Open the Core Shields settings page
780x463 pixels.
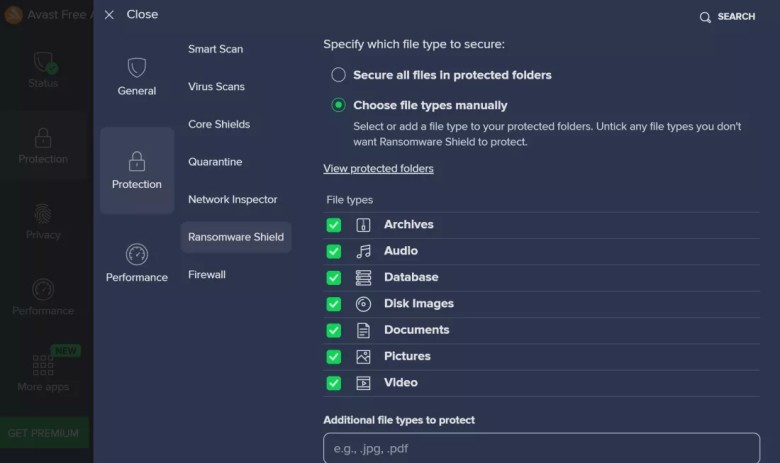pos(219,124)
